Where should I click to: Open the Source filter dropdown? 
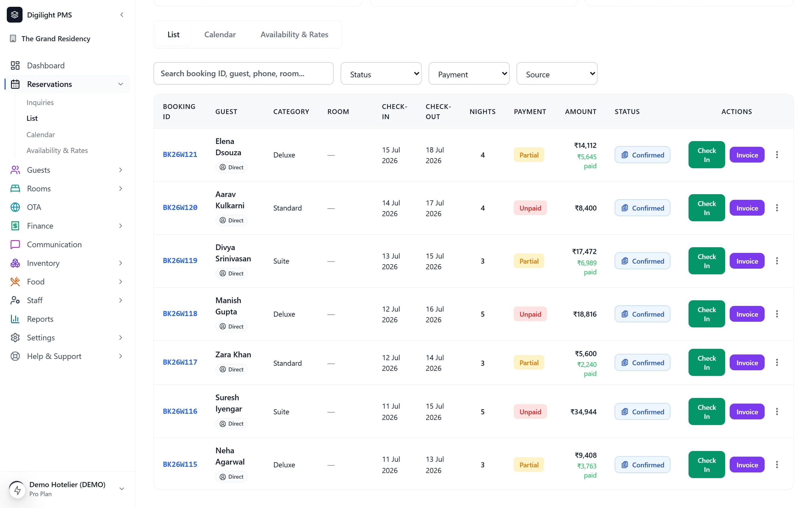coord(557,74)
